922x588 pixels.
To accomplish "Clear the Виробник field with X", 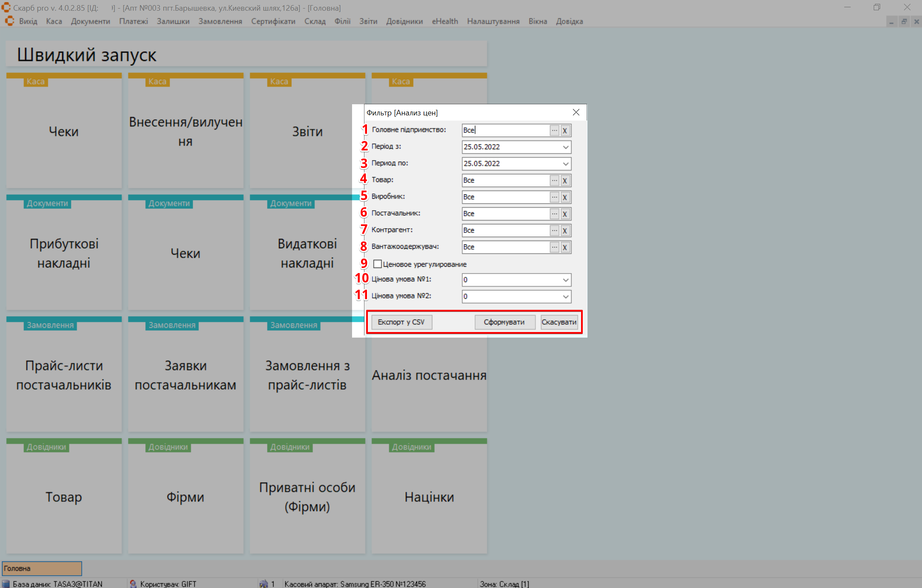I will [x=565, y=197].
